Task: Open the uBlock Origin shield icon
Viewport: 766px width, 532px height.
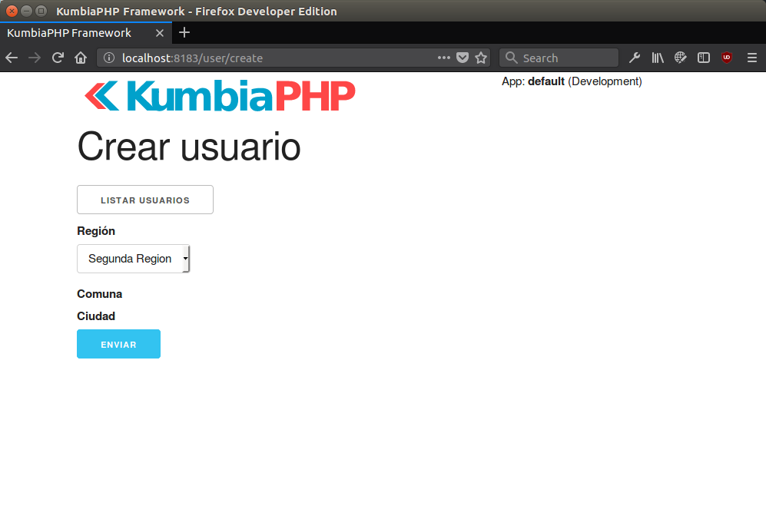Action: pyautogui.click(x=727, y=58)
